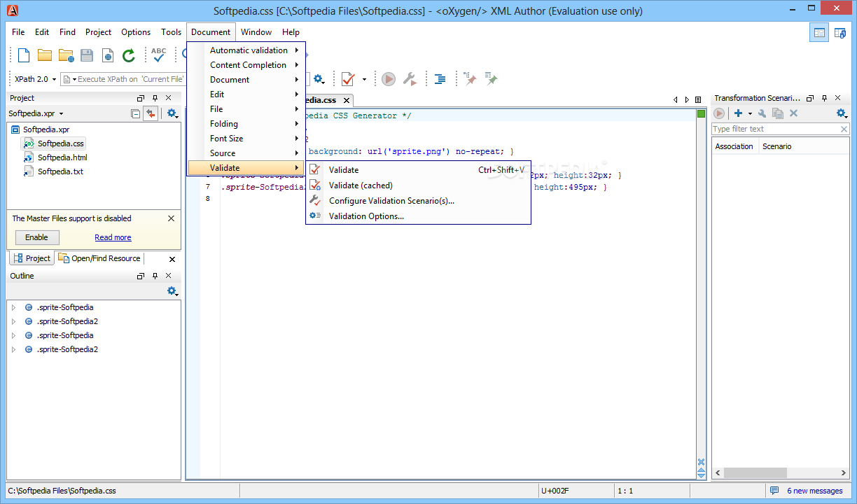
Task: Expand first .sprite-Softpedia2 outline node
Action: (13, 321)
